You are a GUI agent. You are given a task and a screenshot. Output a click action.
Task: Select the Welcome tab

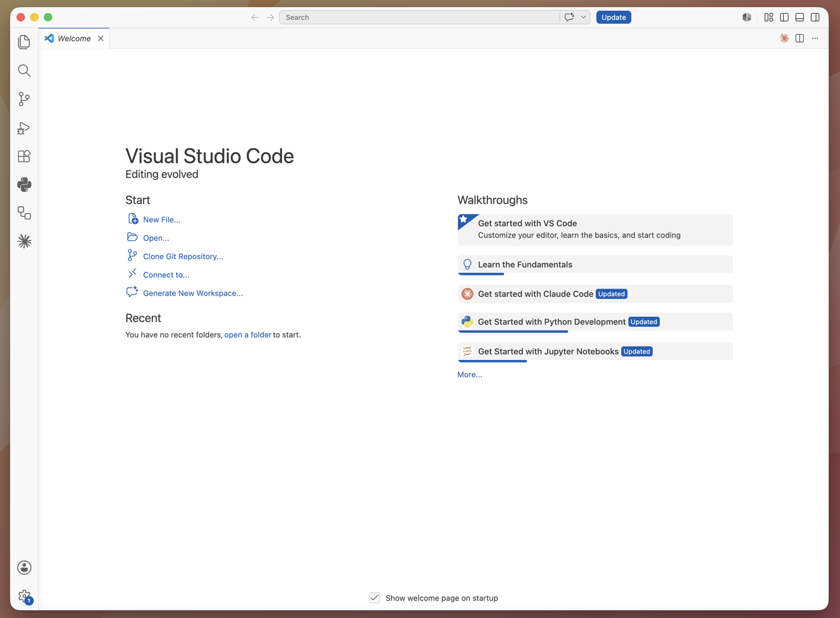[x=74, y=38]
